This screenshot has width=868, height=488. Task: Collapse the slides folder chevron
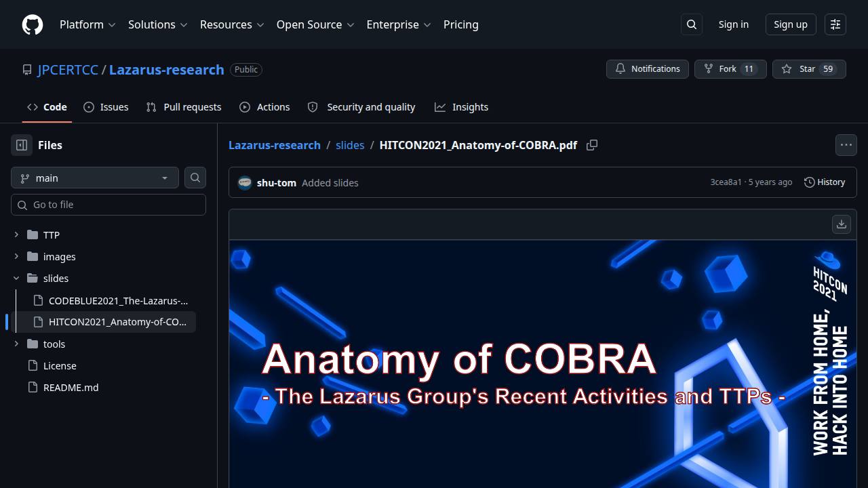click(16, 278)
